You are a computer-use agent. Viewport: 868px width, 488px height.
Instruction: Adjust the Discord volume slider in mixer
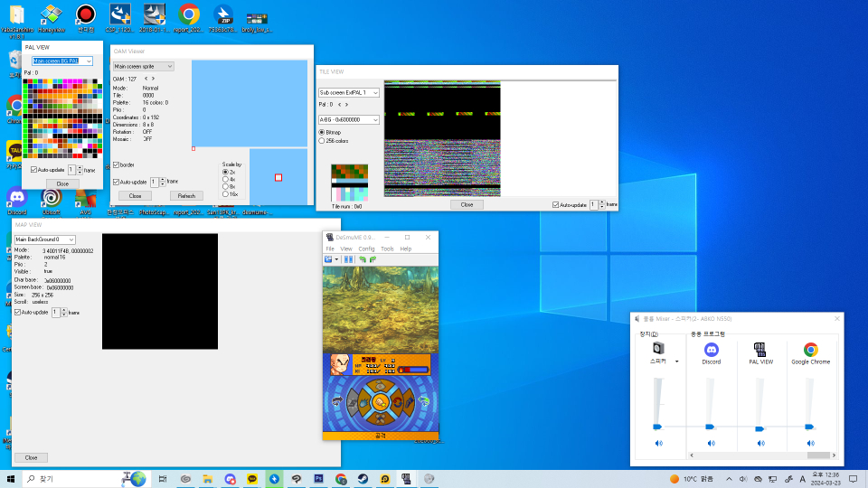pos(710,427)
